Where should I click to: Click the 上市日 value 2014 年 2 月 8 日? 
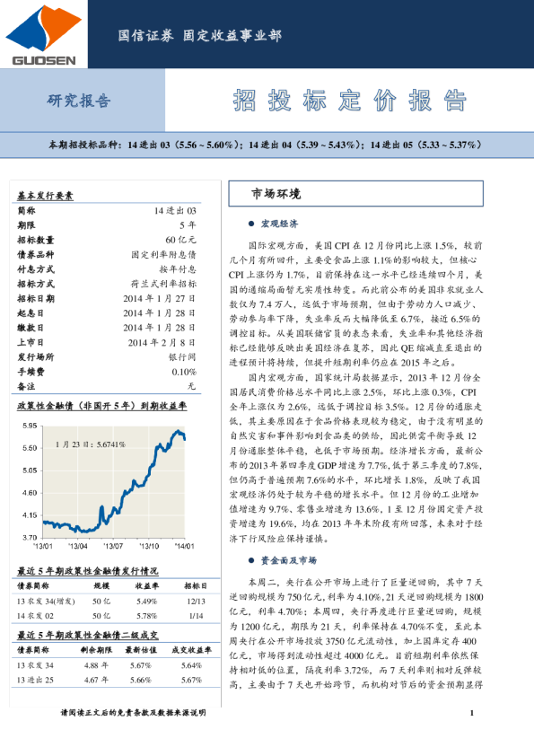(x=162, y=342)
